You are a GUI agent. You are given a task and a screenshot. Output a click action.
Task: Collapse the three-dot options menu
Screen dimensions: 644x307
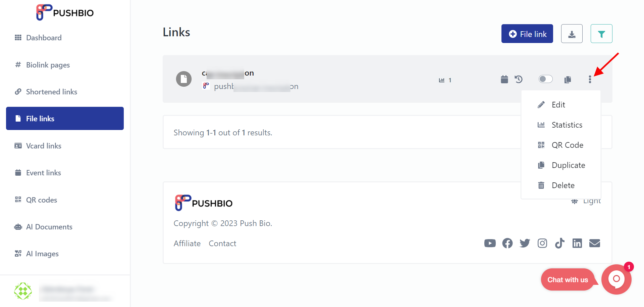pos(590,80)
